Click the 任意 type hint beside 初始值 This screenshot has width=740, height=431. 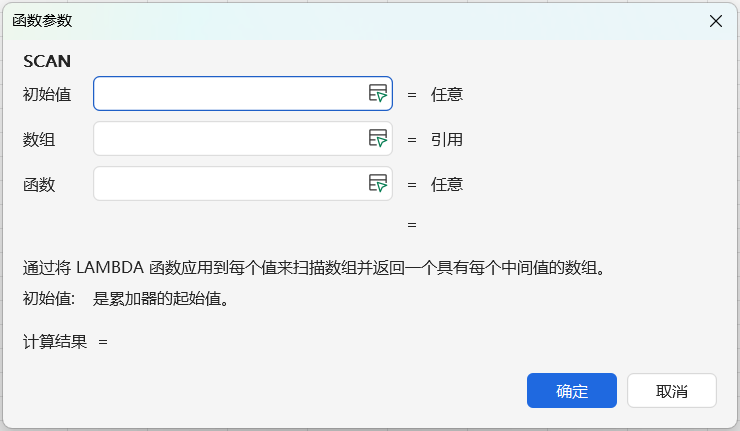[447, 95]
